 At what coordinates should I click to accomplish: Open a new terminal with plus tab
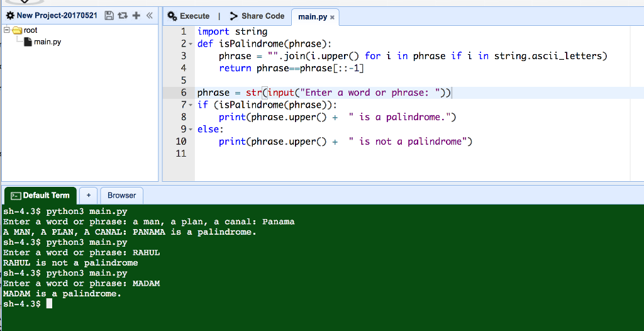pyautogui.click(x=89, y=196)
